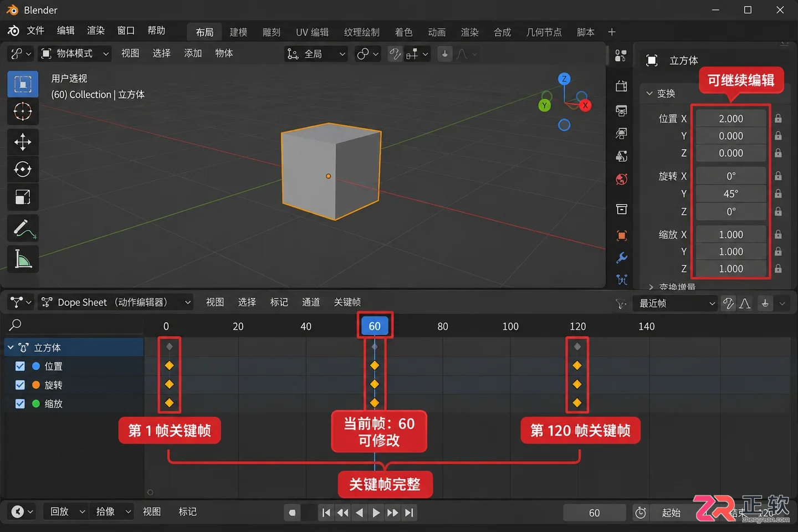Click the current frame 60 input field

(x=595, y=513)
